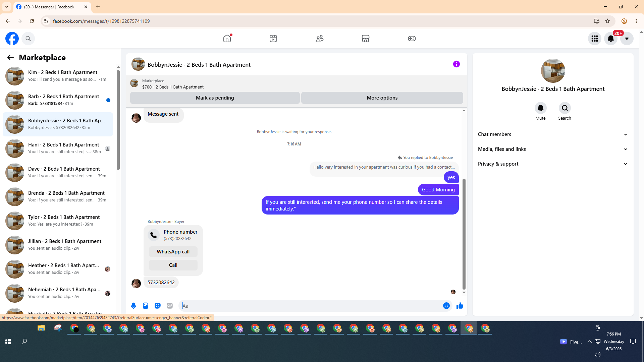The height and width of the screenshot is (362, 644).
Task: Click WhatsApp call button
Action: [x=173, y=252]
